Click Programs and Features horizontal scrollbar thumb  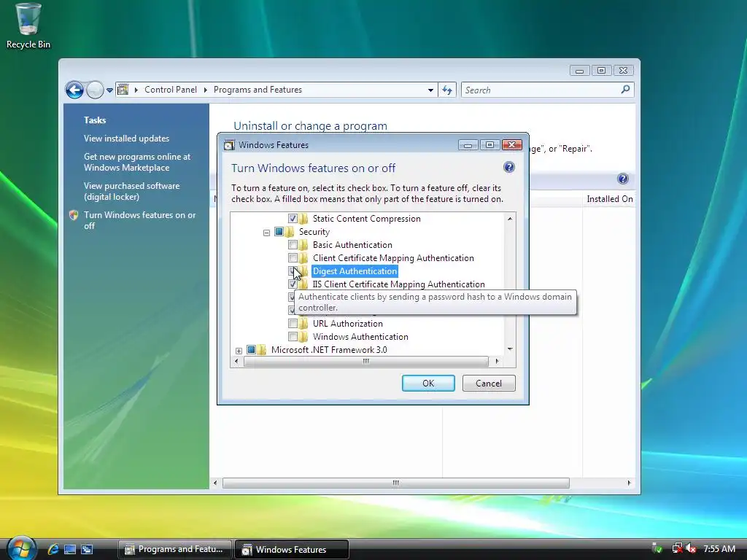(396, 483)
